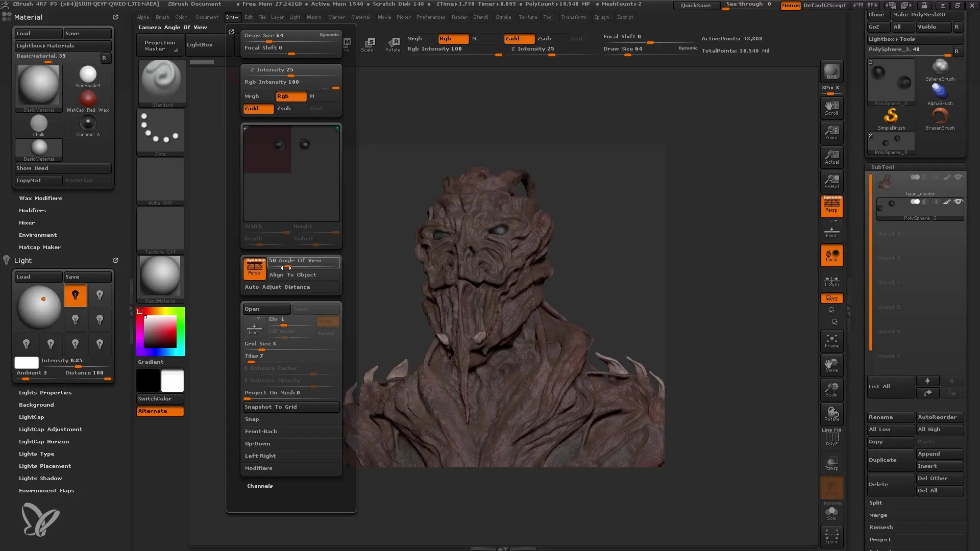This screenshot has width=980, height=551.
Task: Select the SkinShade4 material
Action: coord(88,77)
